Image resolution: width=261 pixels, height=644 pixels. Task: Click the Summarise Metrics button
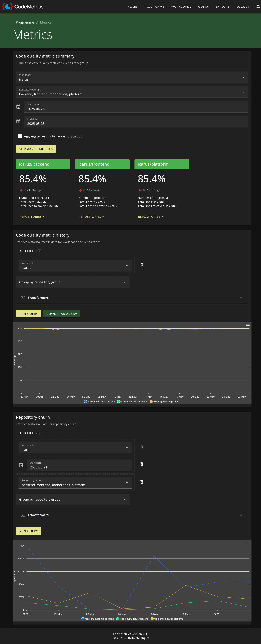(x=36, y=149)
